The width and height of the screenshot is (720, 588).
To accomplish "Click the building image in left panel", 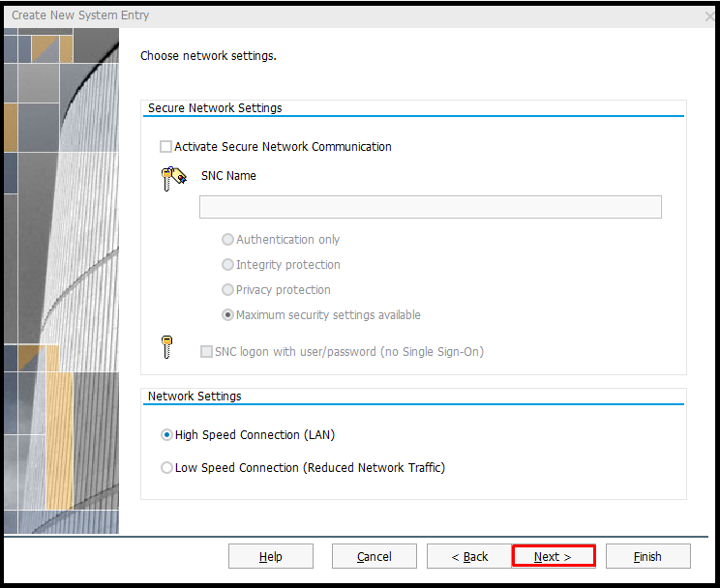I will (x=60, y=280).
